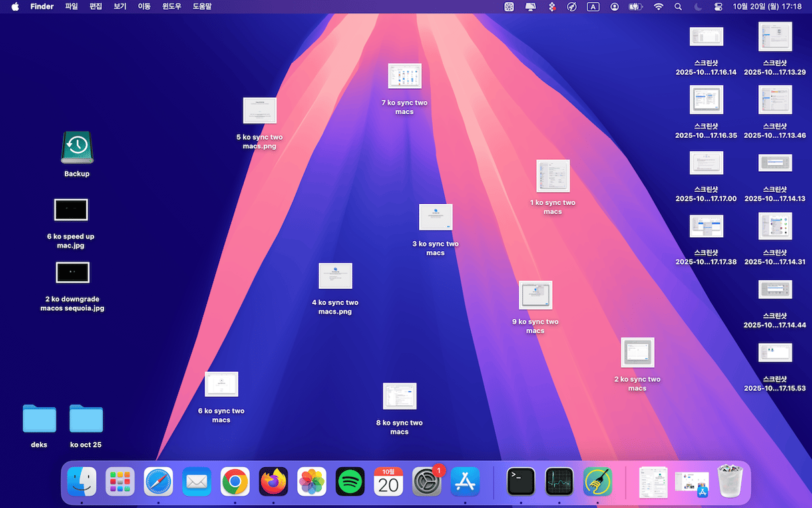Open the 윈도우 menu
This screenshot has height=508, width=812.
pos(172,7)
